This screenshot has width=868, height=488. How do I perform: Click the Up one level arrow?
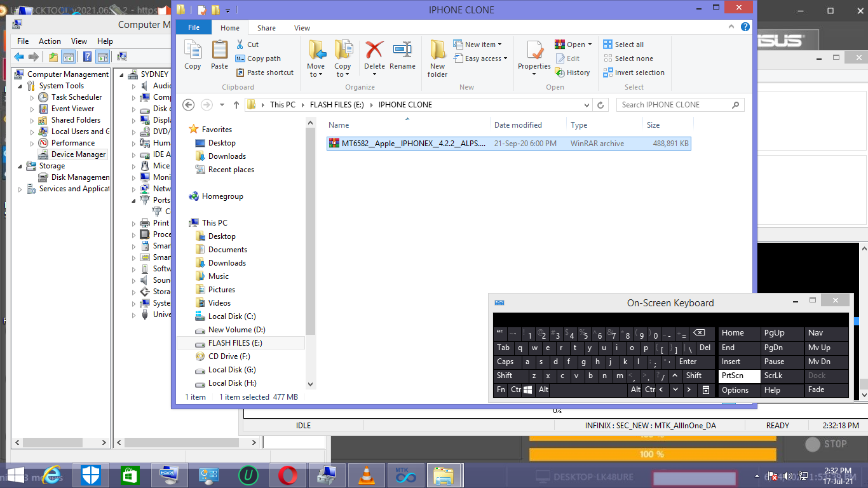coord(236,105)
